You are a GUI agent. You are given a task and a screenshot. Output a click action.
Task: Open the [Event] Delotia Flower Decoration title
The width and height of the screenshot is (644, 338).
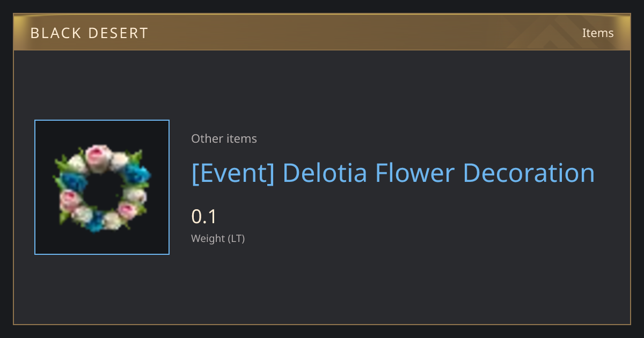[x=393, y=173]
